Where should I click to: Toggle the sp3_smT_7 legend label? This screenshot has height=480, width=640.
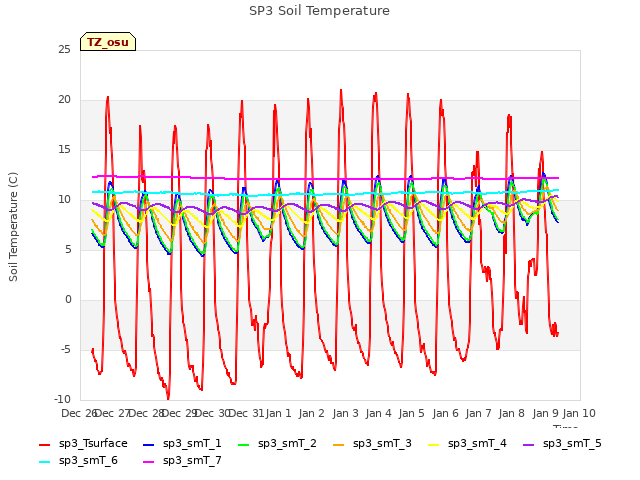192,461
